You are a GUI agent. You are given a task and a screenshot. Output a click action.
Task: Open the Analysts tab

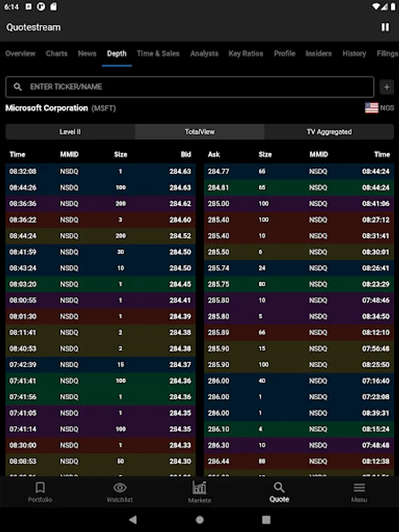pyautogui.click(x=205, y=54)
